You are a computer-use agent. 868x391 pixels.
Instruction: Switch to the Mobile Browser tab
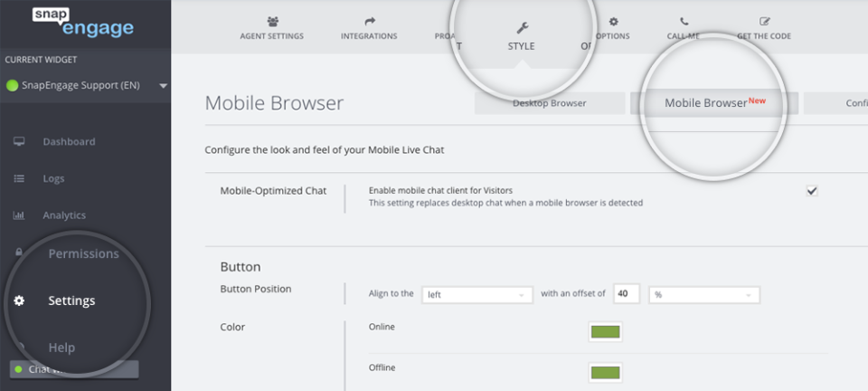pyautogui.click(x=714, y=103)
